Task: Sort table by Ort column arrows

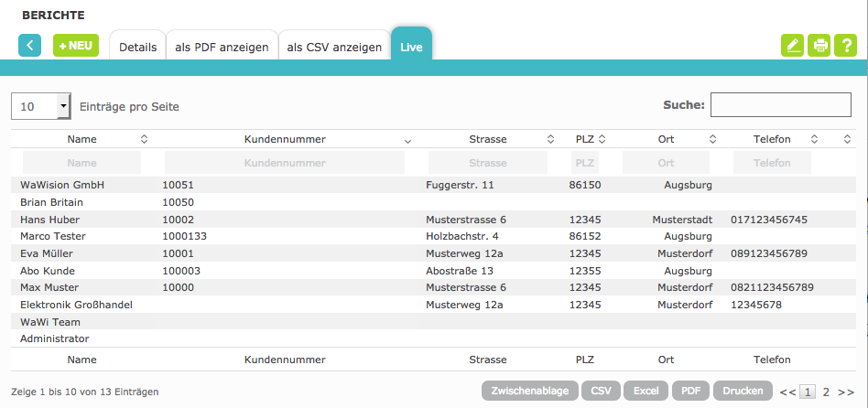Action: pyautogui.click(x=711, y=139)
